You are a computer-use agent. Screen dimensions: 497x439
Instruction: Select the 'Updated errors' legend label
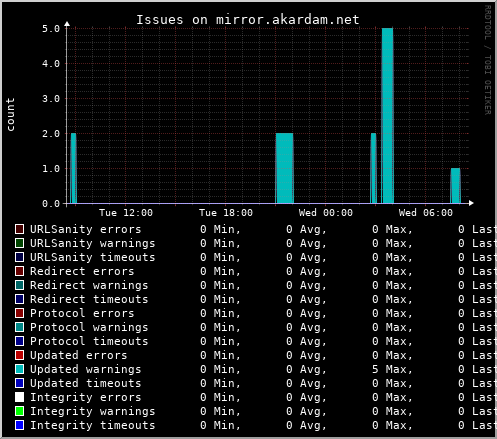(79, 355)
